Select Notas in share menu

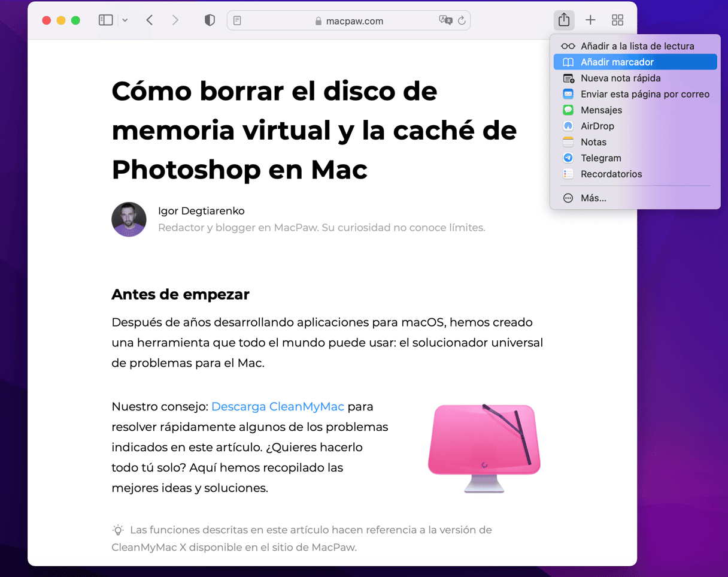click(635, 142)
